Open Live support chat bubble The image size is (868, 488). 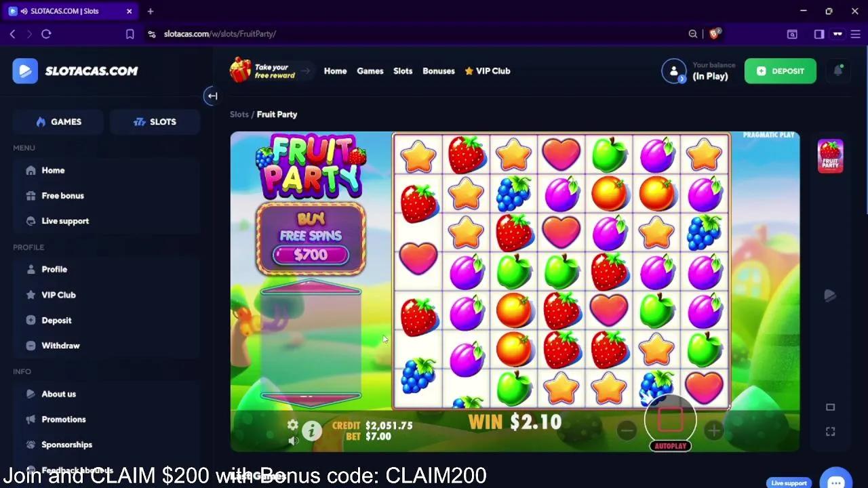[835, 479]
